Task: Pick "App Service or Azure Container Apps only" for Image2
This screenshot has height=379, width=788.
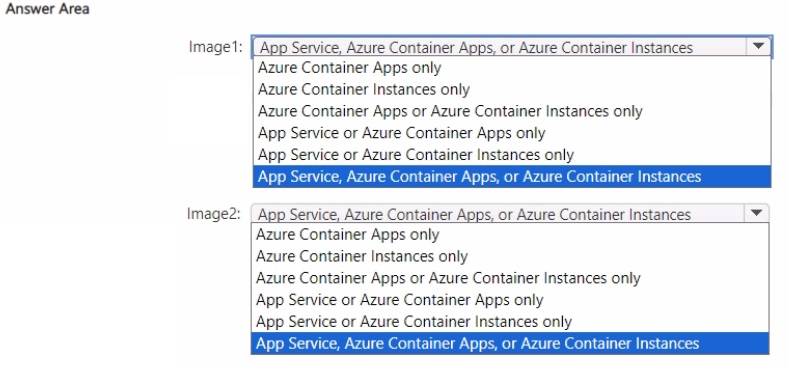Action: tap(510, 300)
